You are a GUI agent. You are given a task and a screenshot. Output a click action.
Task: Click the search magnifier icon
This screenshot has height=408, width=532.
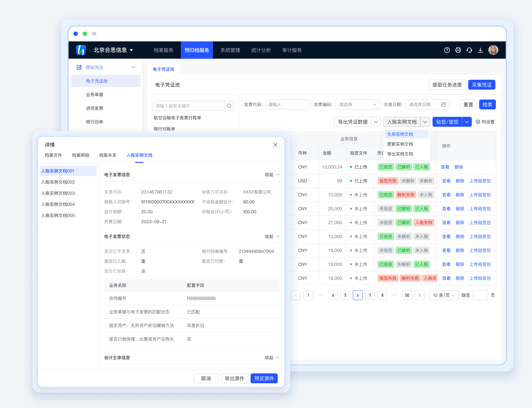coord(229,106)
